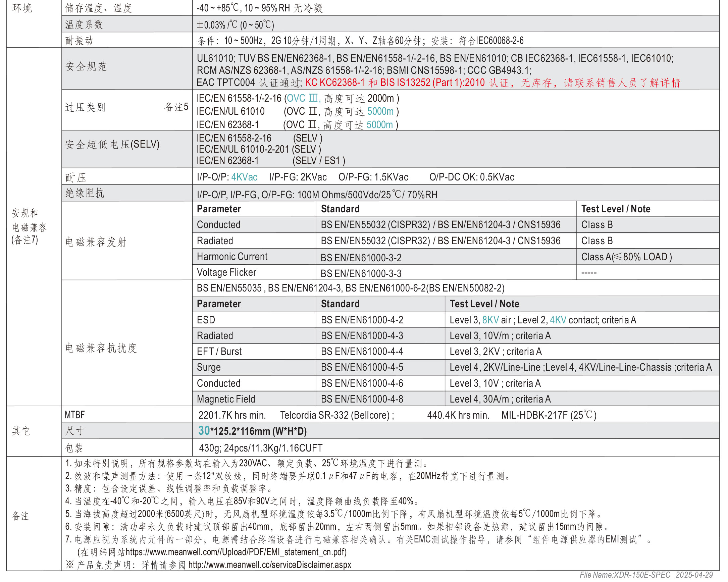The width and height of the screenshot is (728, 582).
Task: Click 'IEC/EN/UL 61010' overvoltage line
Action: tap(298, 111)
